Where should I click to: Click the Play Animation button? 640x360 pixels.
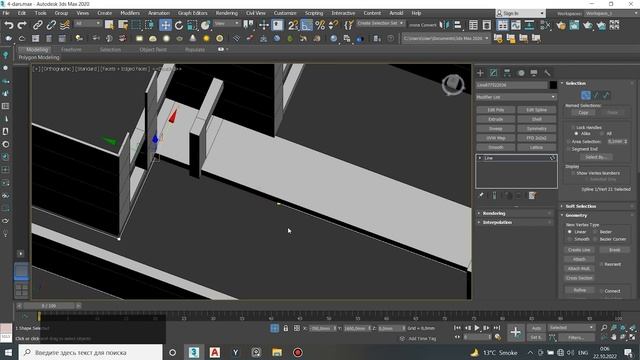tap(477, 328)
